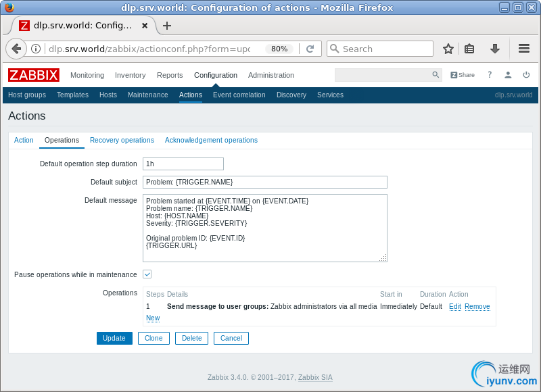Focus the Default operation step duration field
Screen dimensions: 541x392
183,164
